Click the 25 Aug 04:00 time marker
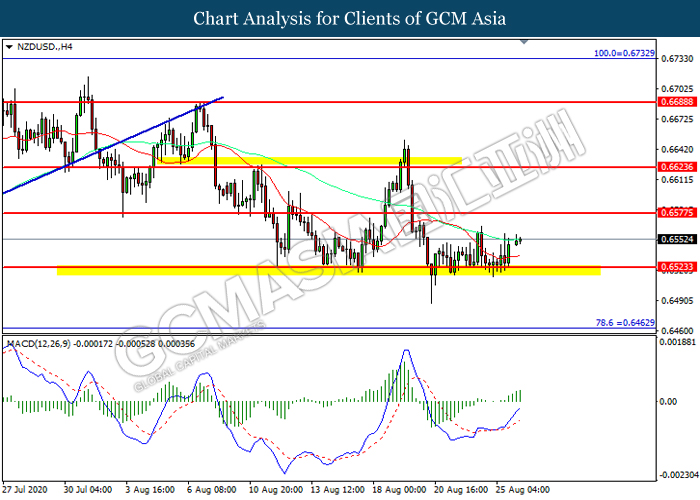Image resolution: width=700 pixels, height=500 pixels. 520,491
